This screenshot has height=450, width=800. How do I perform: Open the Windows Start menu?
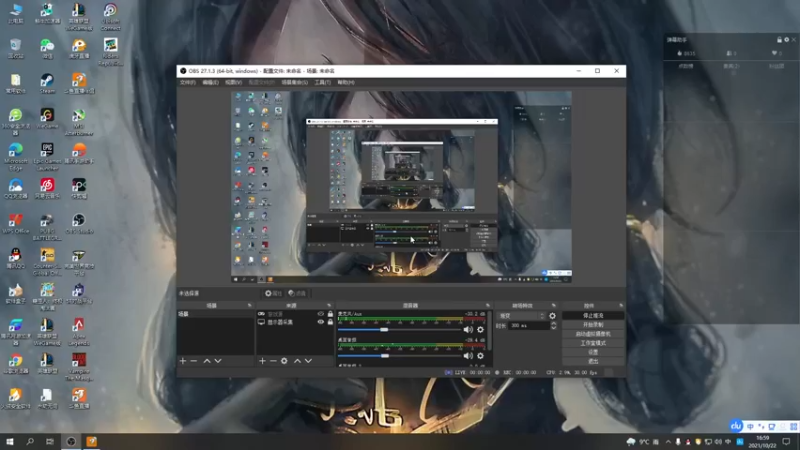(x=10, y=441)
